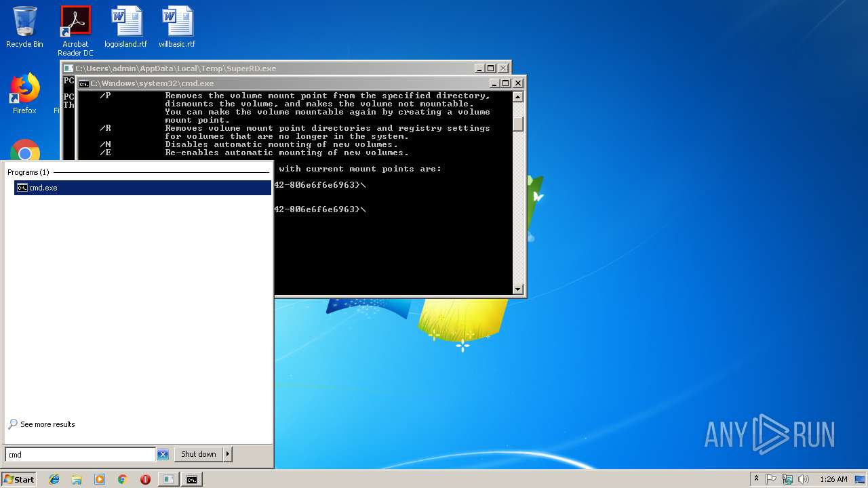
Task: Open the Recycle Bin desktop icon
Action: [24, 28]
